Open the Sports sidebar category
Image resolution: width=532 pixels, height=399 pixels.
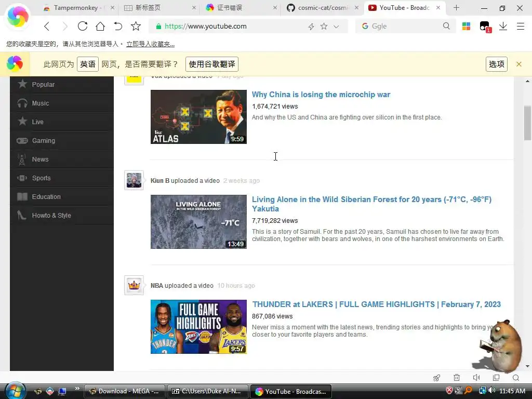(62, 178)
